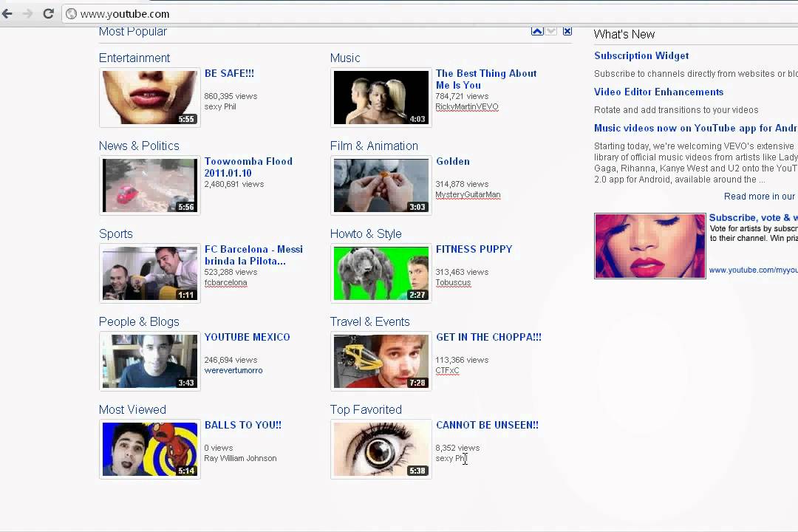The height and width of the screenshot is (532, 798).
Task: Open the Music category heading
Action: [x=345, y=58]
